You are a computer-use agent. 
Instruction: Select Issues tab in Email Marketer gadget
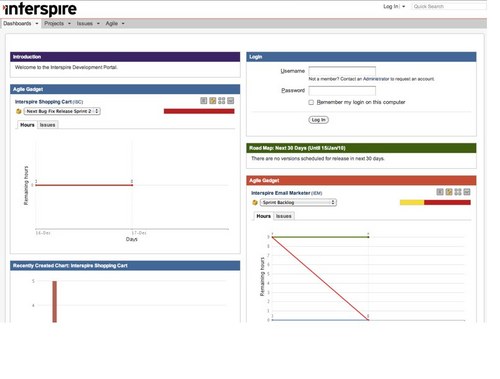(x=284, y=216)
